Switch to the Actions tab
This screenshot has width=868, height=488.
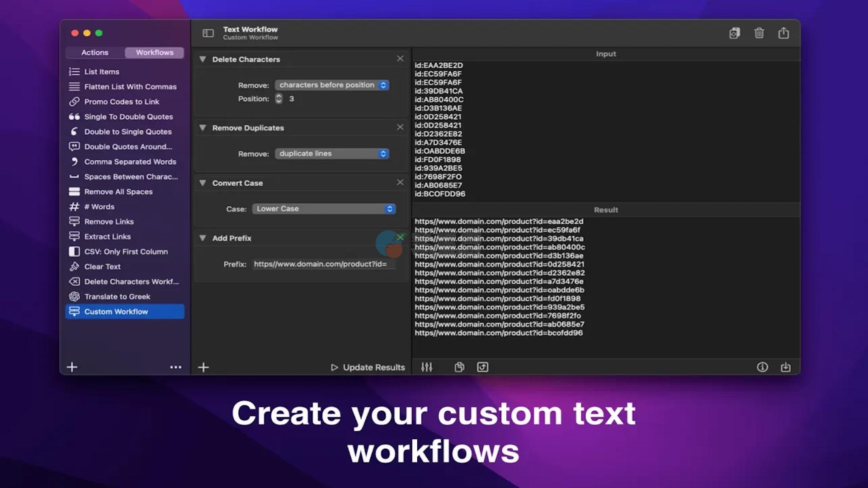(95, 52)
